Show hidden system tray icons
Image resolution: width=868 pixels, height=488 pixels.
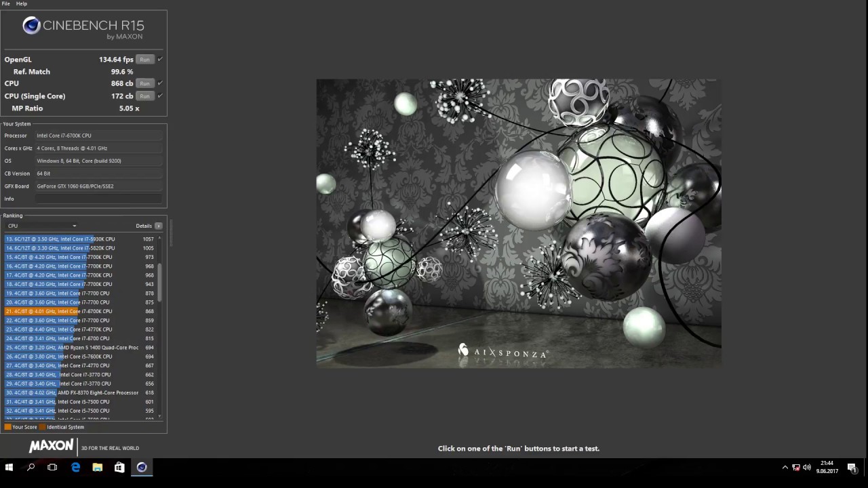(785, 467)
